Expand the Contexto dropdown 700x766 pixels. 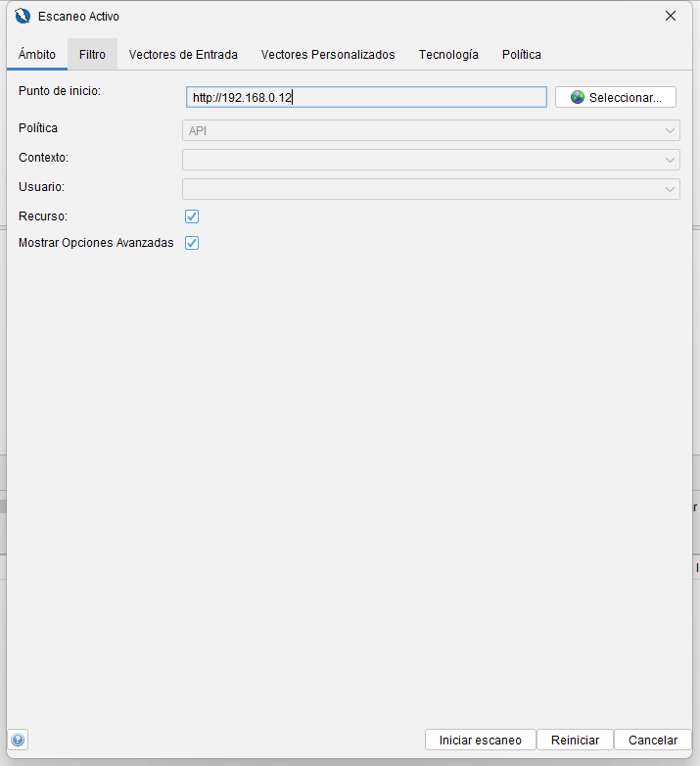(x=431, y=160)
